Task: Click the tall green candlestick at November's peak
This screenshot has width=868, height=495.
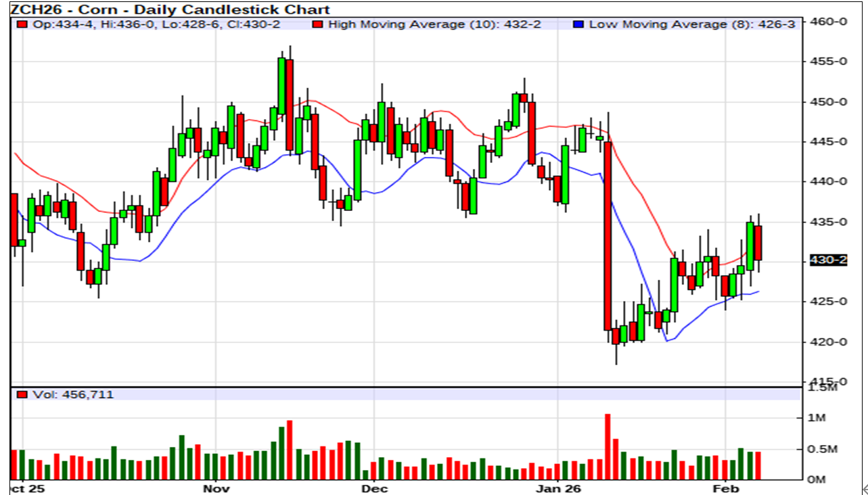Action: [282, 85]
